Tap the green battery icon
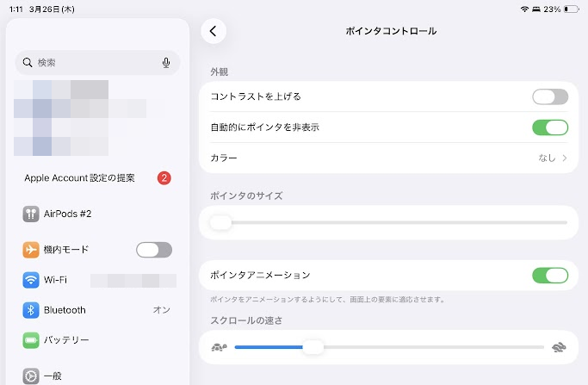This screenshot has height=385, width=588. coord(31,340)
